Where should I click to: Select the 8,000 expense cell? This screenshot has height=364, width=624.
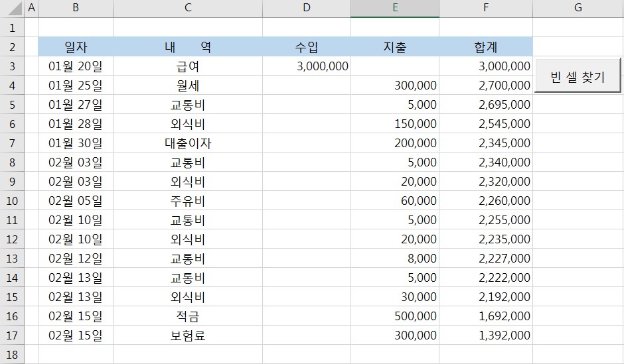click(395, 259)
